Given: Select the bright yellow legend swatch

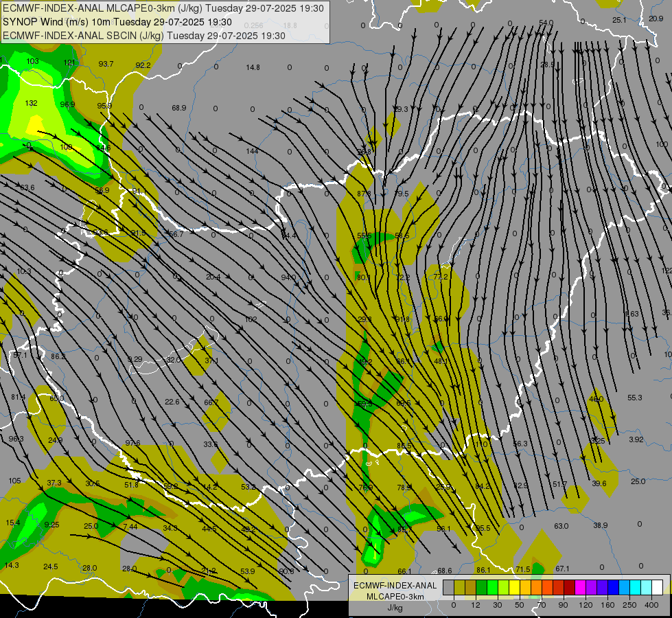Looking at the screenshot, I should point(514,588).
